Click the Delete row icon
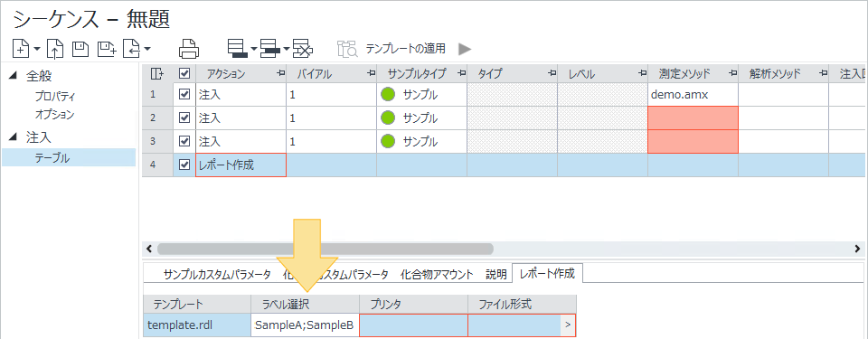This screenshot has width=868, height=339. pyautogui.click(x=303, y=49)
